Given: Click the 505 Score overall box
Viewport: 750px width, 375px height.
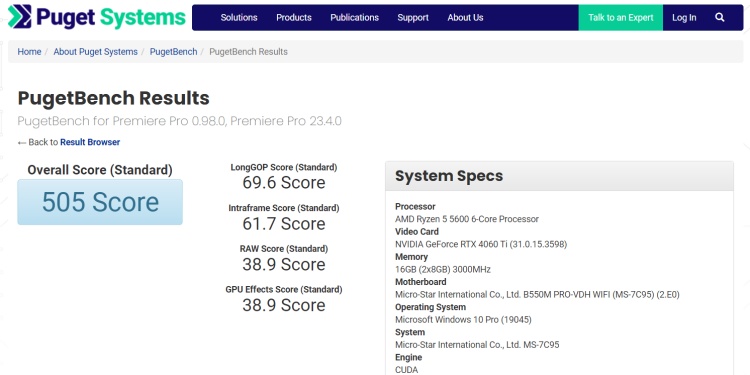Looking at the screenshot, I should click(x=100, y=202).
